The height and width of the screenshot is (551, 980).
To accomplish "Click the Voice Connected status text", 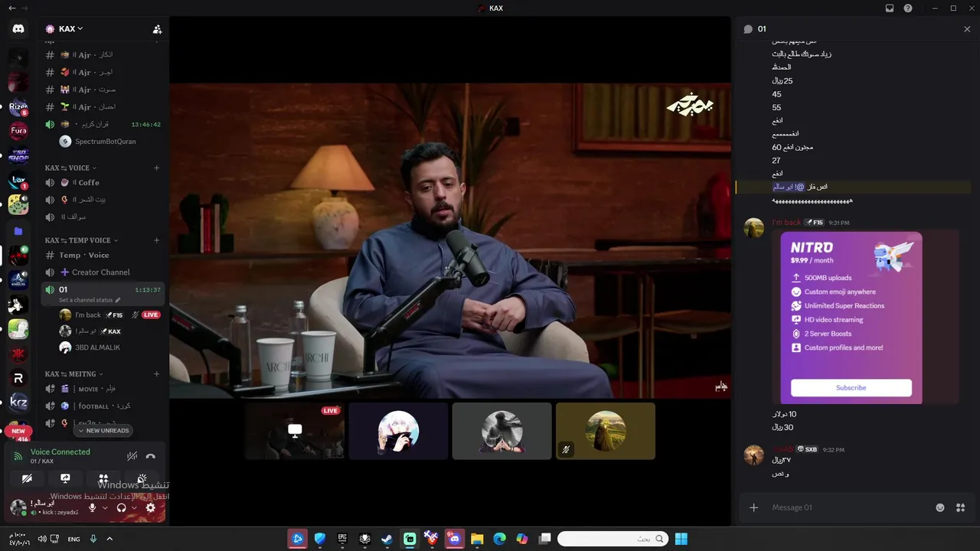I will pyautogui.click(x=60, y=452).
